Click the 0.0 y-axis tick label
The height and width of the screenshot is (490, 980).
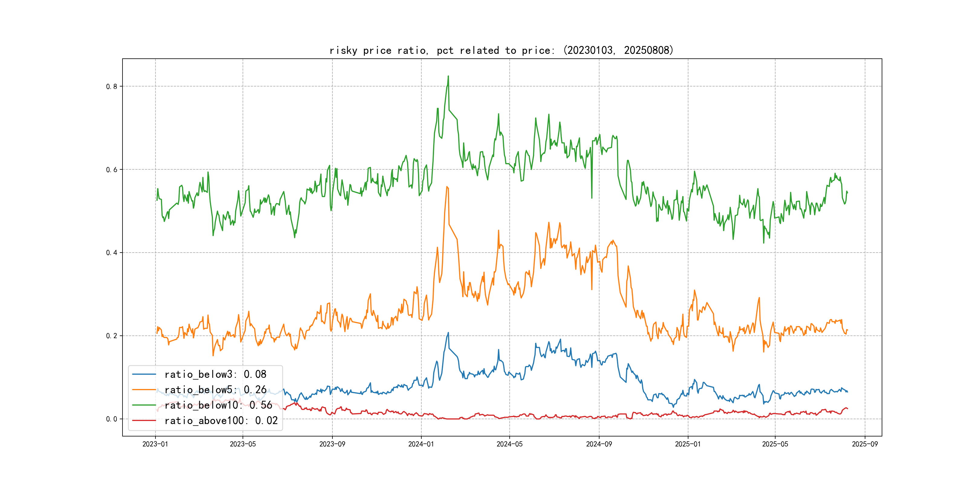(112, 419)
